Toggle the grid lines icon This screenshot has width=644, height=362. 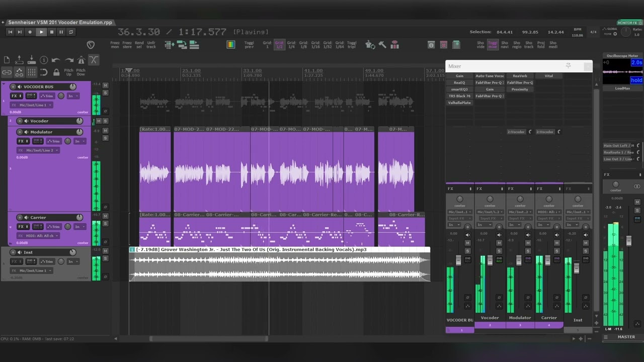[32, 72]
